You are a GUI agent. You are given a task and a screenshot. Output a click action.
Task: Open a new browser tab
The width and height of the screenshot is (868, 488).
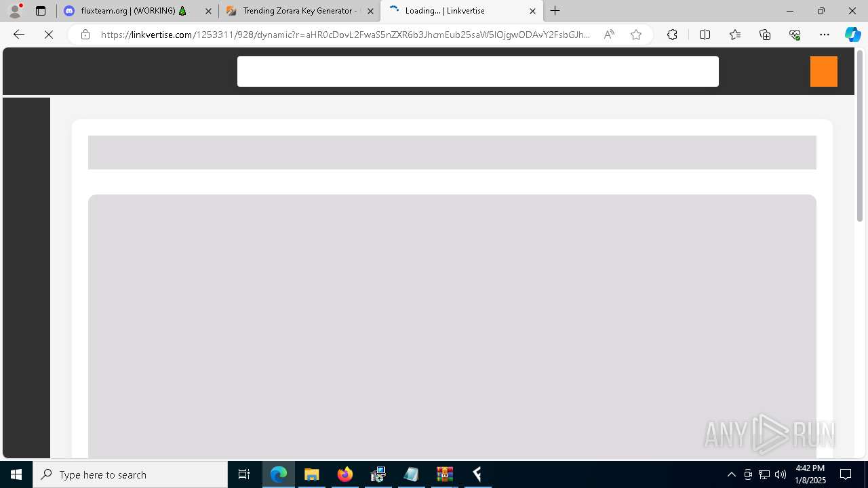click(x=555, y=11)
